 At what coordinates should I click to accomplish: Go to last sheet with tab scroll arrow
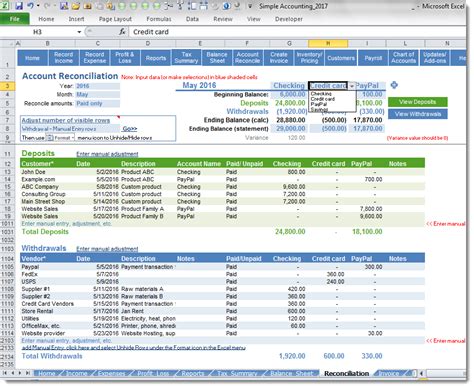tap(28, 373)
